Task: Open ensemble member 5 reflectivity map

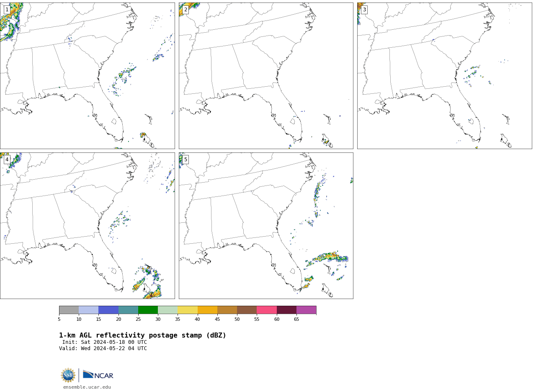Action: [x=266, y=226]
